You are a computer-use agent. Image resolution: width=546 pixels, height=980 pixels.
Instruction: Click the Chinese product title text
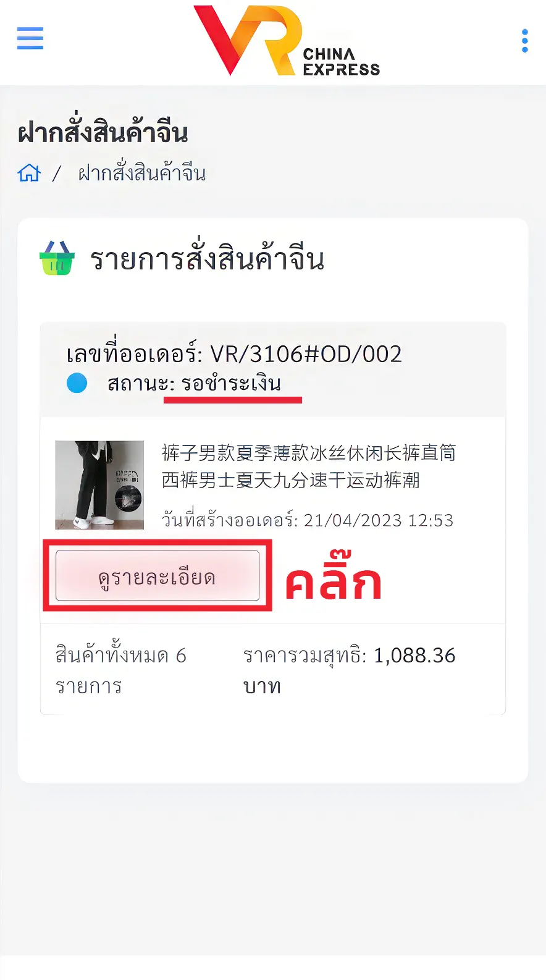click(x=309, y=467)
